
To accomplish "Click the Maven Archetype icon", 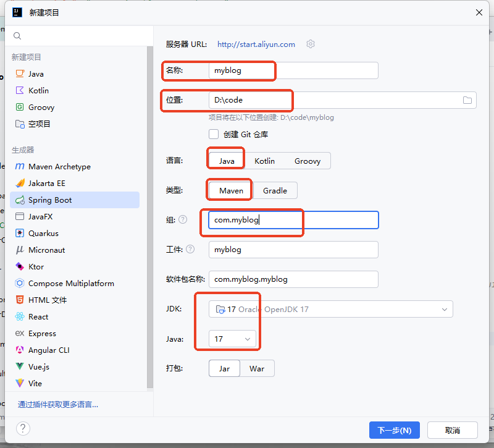I will click(20, 166).
